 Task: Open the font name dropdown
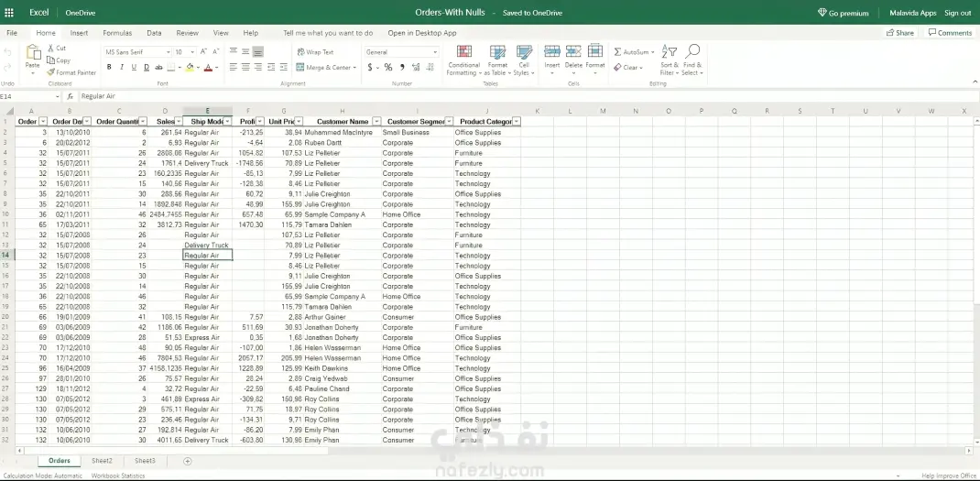pyautogui.click(x=169, y=52)
